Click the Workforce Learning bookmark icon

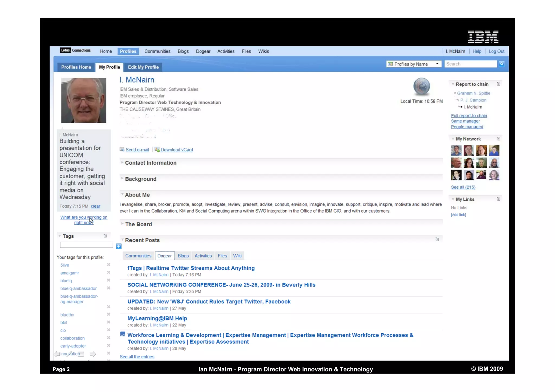[x=122, y=334]
